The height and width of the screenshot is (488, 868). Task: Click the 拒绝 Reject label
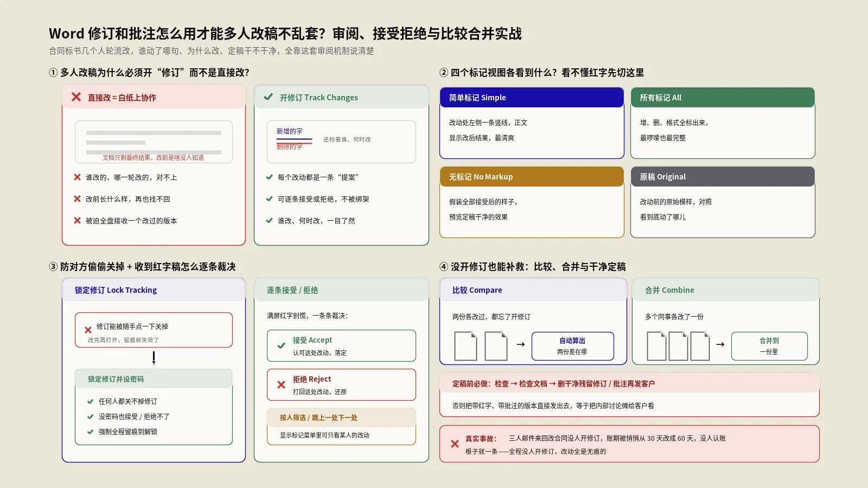(x=312, y=379)
